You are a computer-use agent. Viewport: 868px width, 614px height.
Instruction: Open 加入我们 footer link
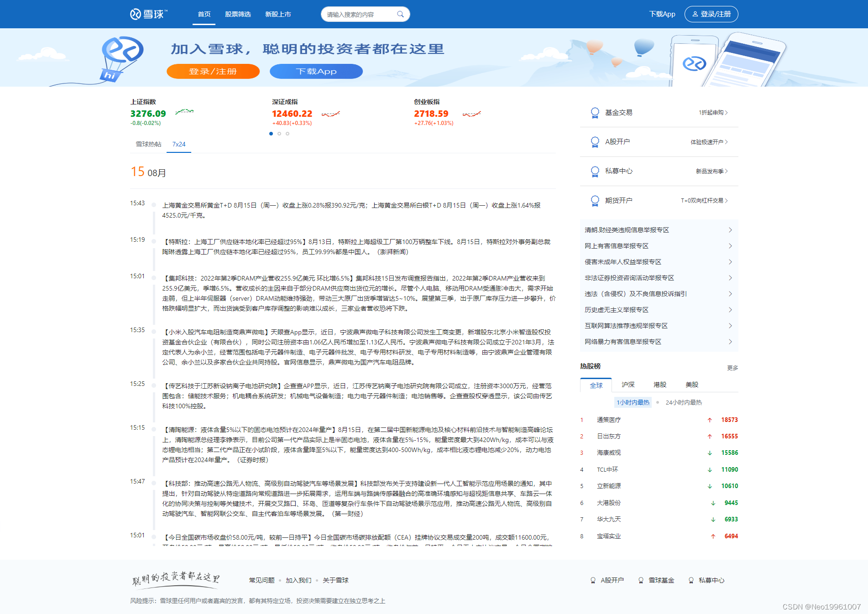click(298, 580)
